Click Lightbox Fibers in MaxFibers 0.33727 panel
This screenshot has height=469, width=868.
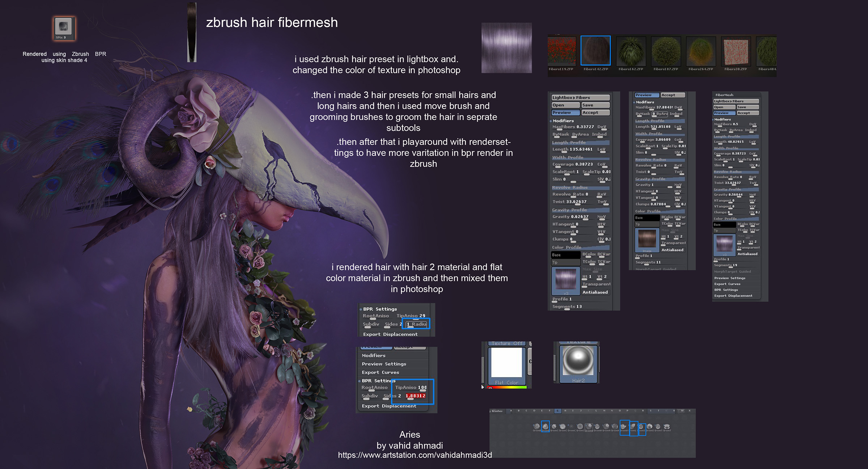tap(580, 97)
